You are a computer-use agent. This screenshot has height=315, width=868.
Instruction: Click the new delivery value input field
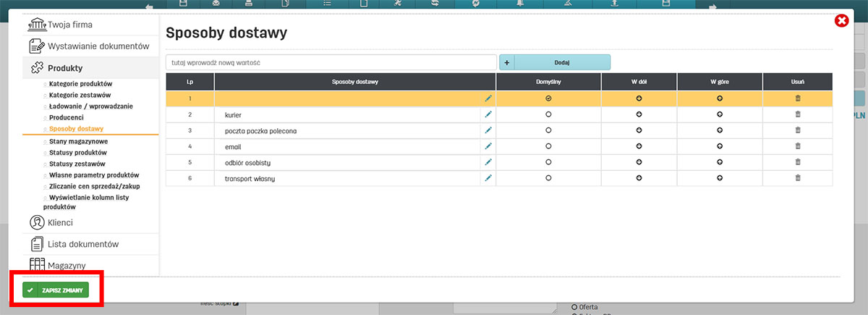click(331, 63)
